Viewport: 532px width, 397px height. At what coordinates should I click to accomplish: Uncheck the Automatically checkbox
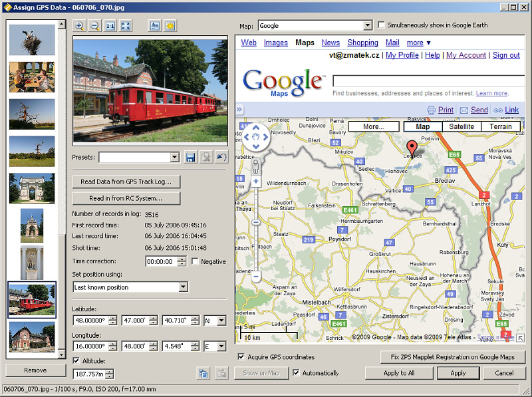[296, 373]
